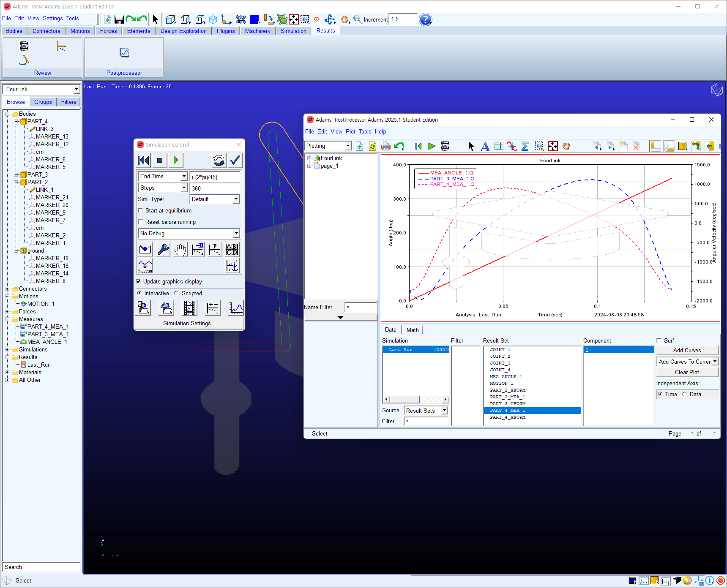The width and height of the screenshot is (727, 588).
Task: Toggle Reset before running checkbox
Action: pos(140,222)
